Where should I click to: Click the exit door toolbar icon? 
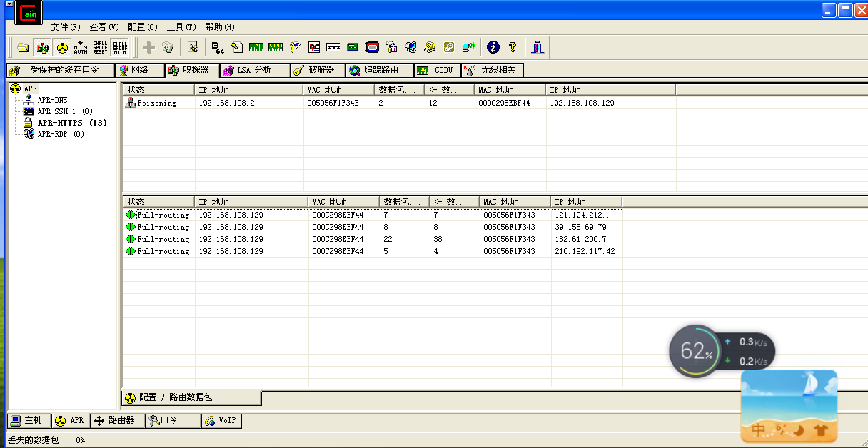[538, 47]
